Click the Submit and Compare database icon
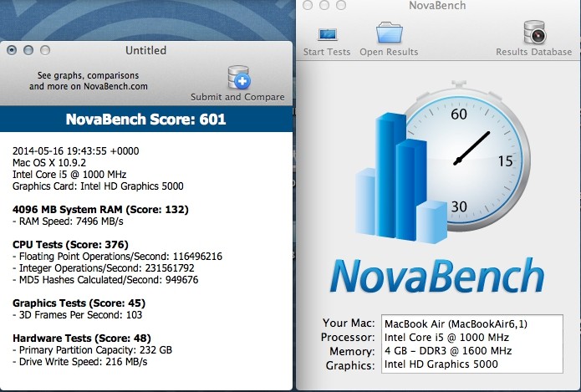Image resolution: width=581 pixels, height=392 pixels. click(237, 78)
